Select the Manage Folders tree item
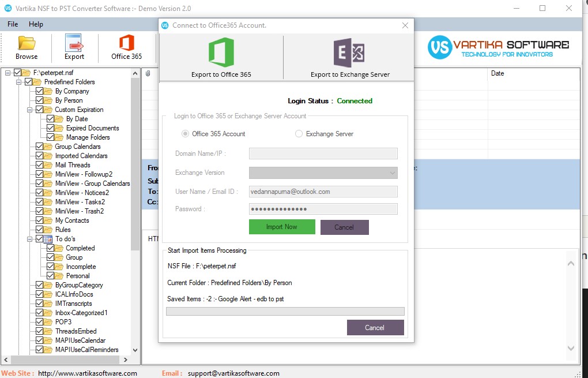The image size is (588, 378). click(88, 137)
